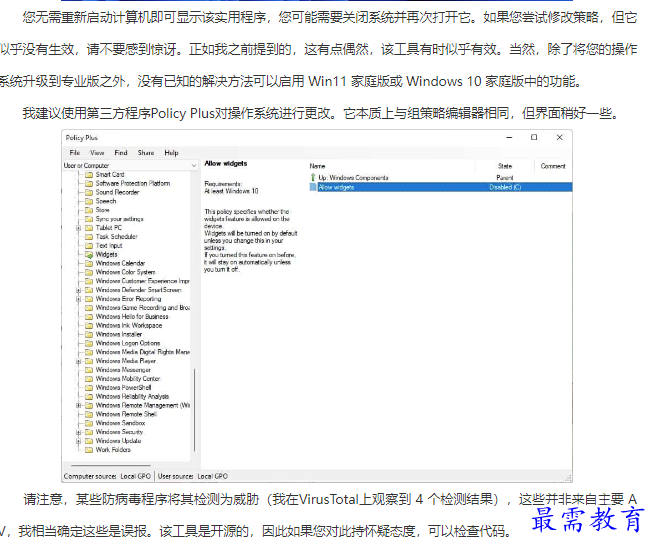The height and width of the screenshot is (551, 653).
Task: Select Windows Messenger tree item
Action: tap(123, 370)
